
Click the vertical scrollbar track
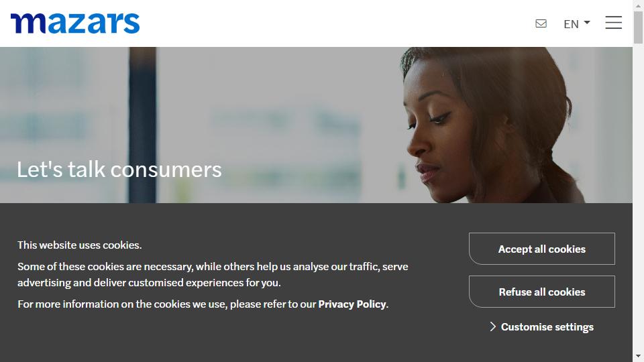[x=638, y=197]
